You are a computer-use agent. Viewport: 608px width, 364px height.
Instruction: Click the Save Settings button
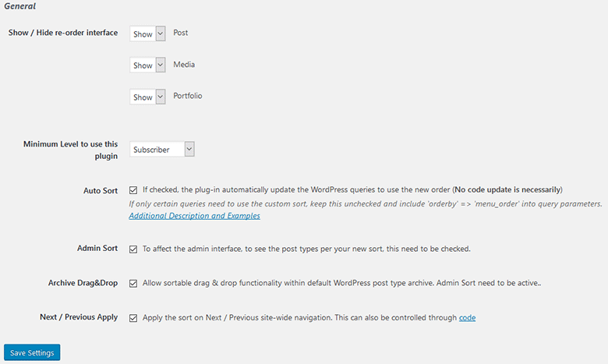point(32,352)
